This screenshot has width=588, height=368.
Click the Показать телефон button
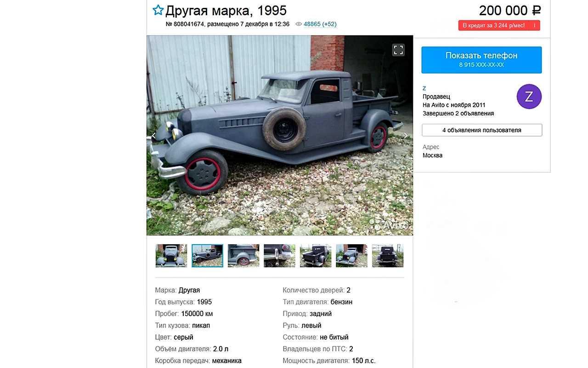(x=481, y=60)
